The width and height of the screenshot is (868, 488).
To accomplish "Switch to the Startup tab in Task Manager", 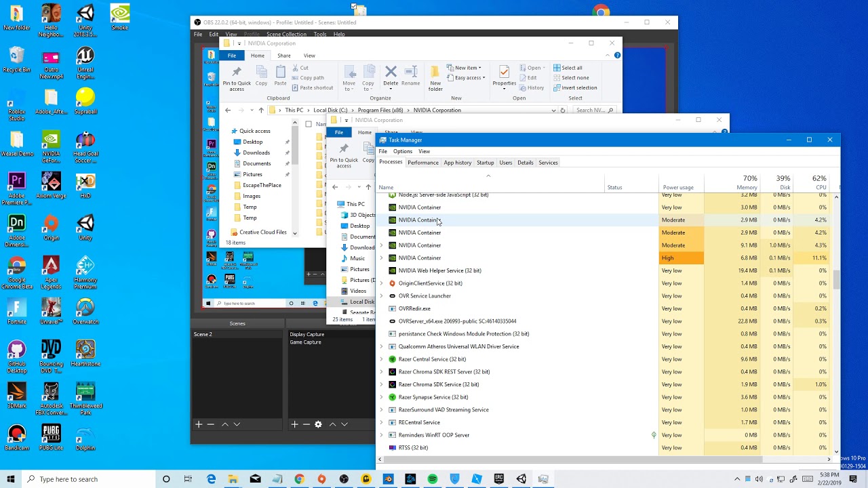I will point(486,163).
